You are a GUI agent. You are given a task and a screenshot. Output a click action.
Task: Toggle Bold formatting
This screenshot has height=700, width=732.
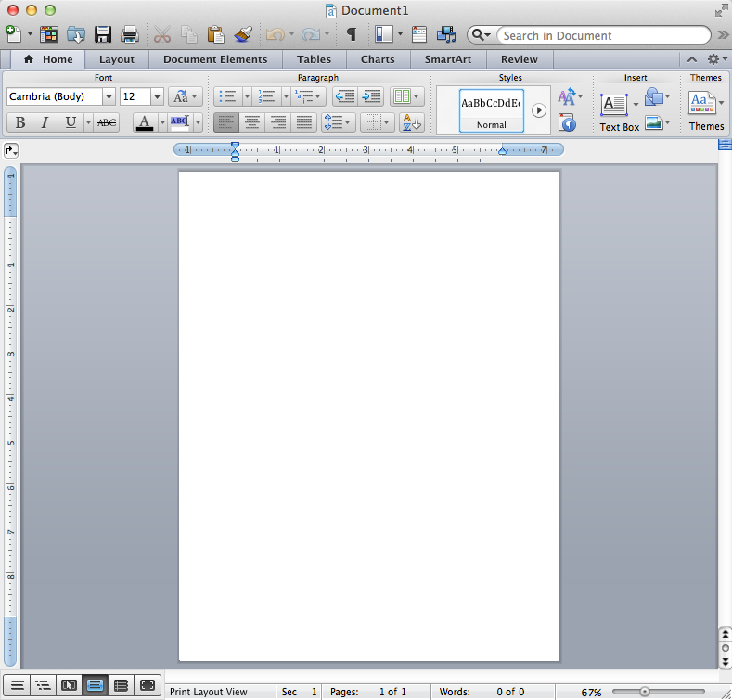pos(19,122)
